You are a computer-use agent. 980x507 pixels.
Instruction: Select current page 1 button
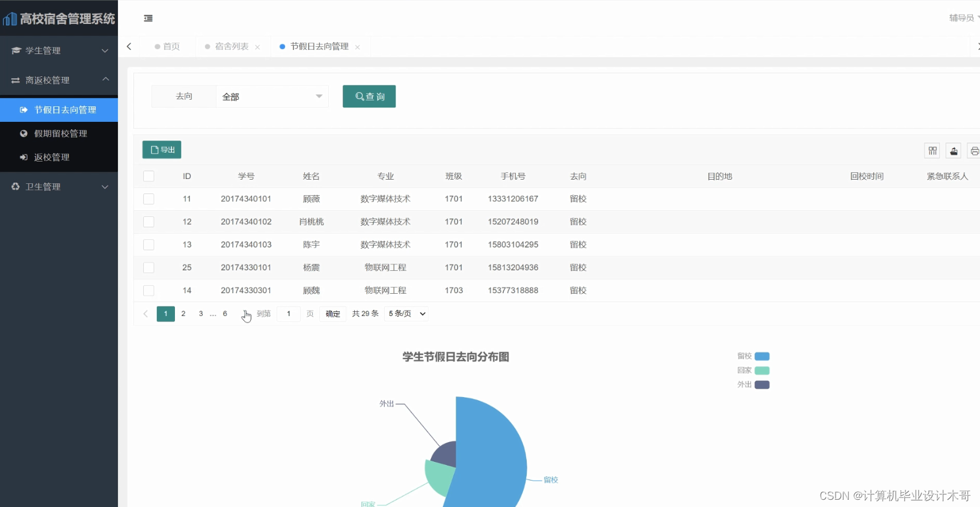pos(166,314)
